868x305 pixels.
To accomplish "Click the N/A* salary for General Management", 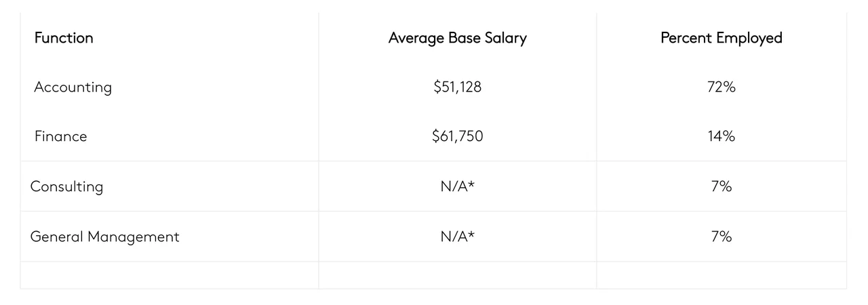I will tap(457, 237).
